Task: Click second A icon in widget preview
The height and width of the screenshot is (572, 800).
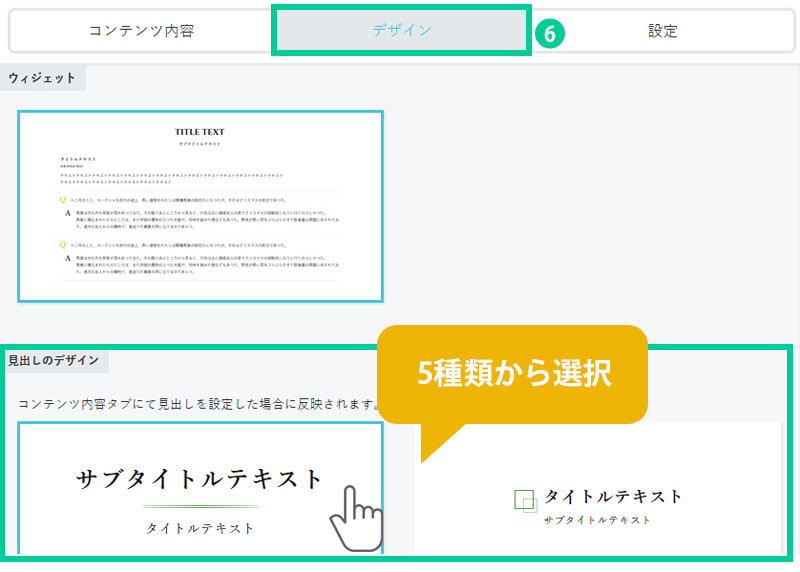Action: click(67, 257)
